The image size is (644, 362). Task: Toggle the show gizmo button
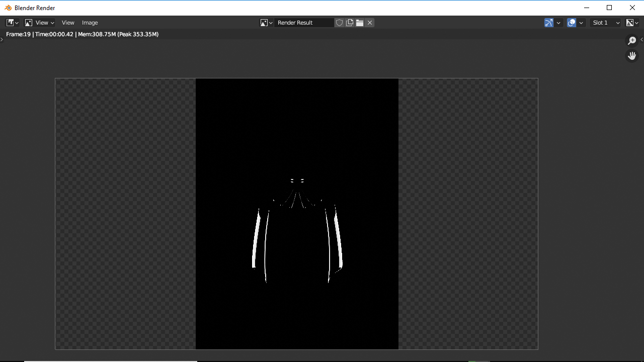(x=549, y=23)
